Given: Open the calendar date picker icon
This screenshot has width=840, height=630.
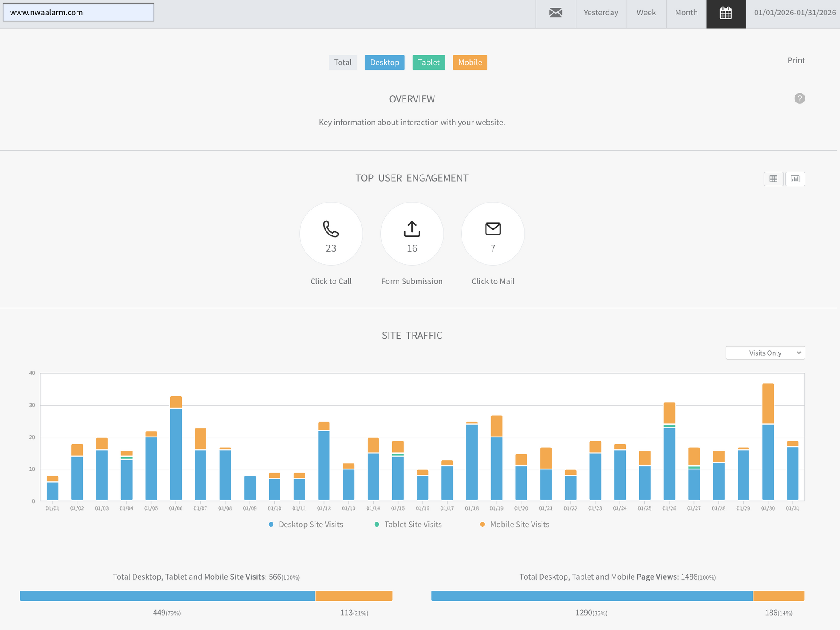Looking at the screenshot, I should 725,14.
